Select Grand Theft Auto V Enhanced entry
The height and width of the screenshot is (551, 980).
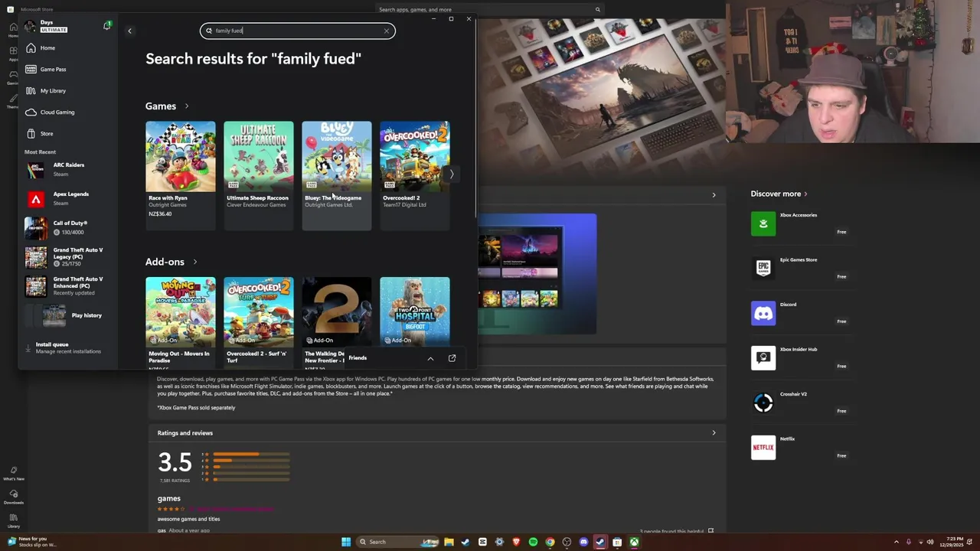(x=67, y=285)
